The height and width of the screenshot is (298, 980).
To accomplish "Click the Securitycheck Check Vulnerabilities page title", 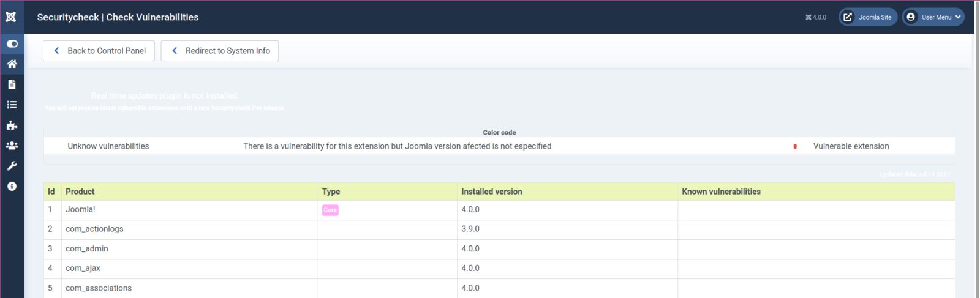I will point(118,17).
